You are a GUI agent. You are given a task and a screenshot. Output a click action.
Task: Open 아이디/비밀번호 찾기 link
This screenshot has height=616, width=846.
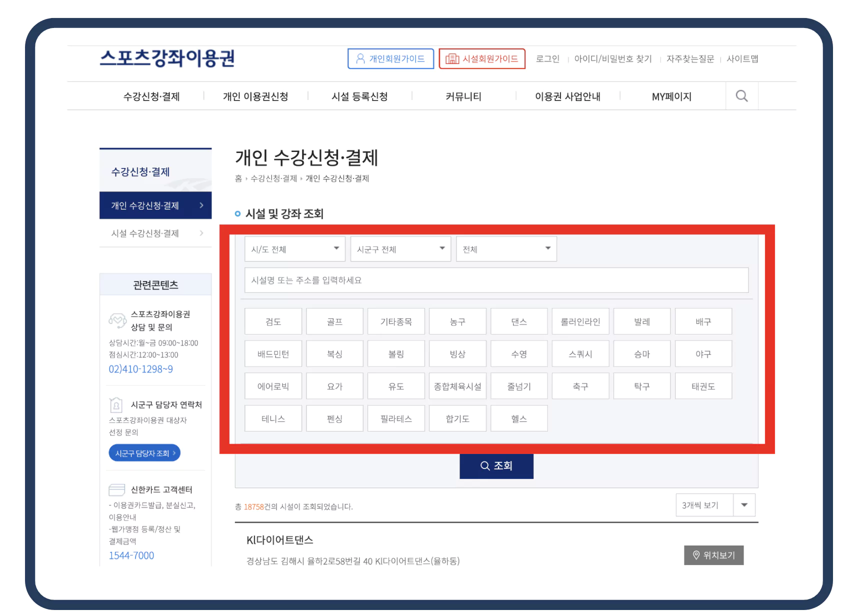613,59
